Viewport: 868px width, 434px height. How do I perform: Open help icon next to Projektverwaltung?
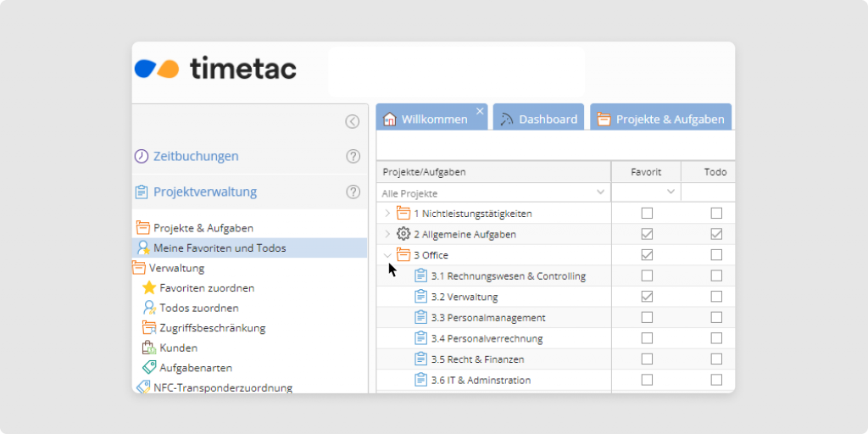353,192
